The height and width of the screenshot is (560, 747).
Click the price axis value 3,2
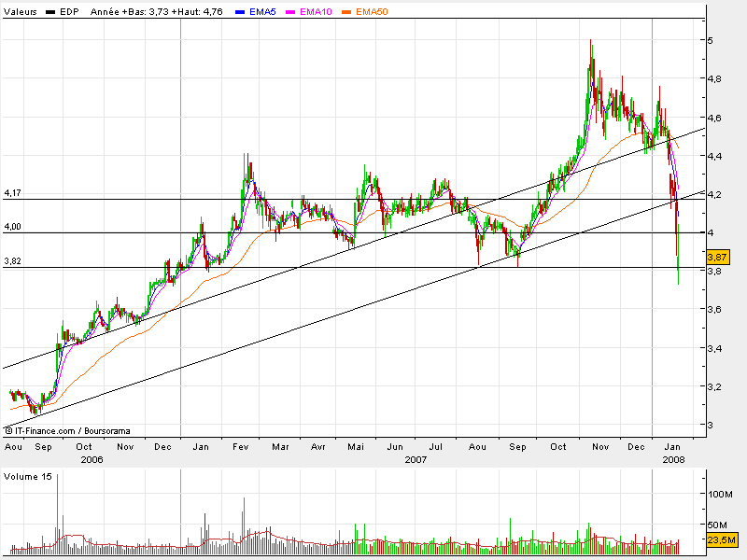[714, 386]
